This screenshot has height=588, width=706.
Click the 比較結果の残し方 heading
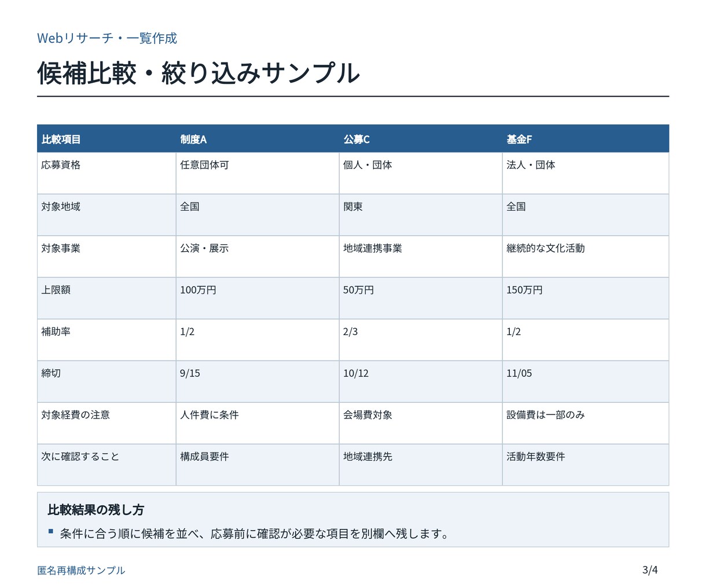click(96, 510)
